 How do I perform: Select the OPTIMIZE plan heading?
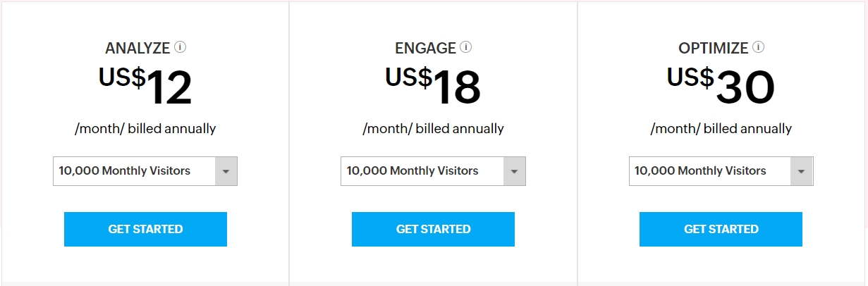click(713, 49)
